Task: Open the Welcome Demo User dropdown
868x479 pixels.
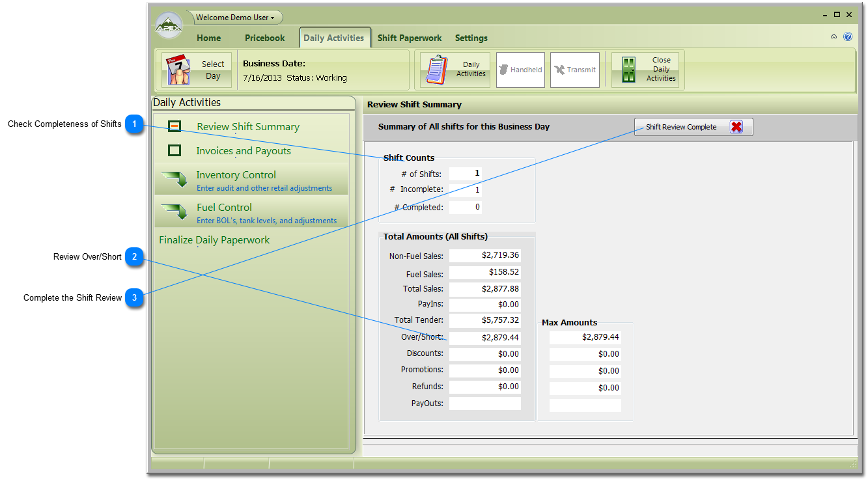Action: 235,18
